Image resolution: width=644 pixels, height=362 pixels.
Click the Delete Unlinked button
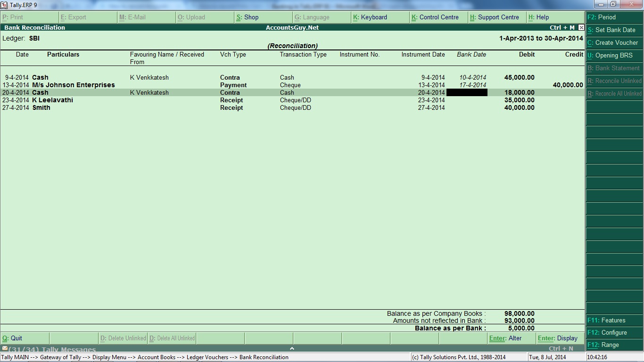(x=123, y=338)
